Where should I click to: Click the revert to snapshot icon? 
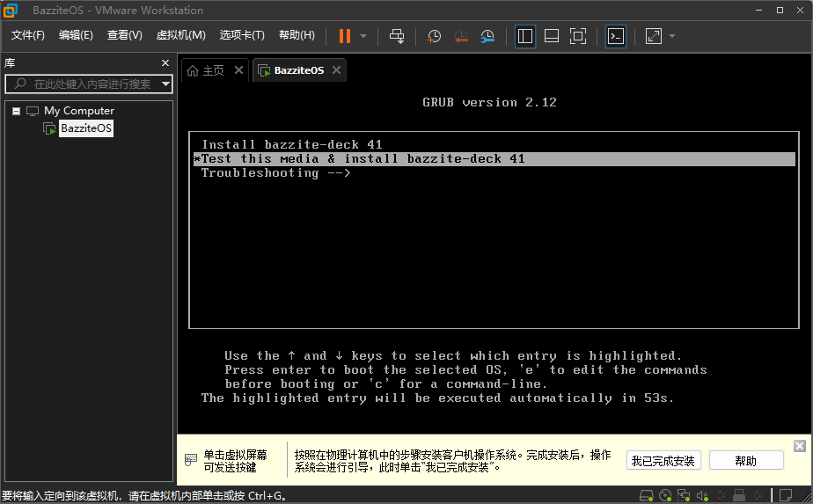(461, 36)
